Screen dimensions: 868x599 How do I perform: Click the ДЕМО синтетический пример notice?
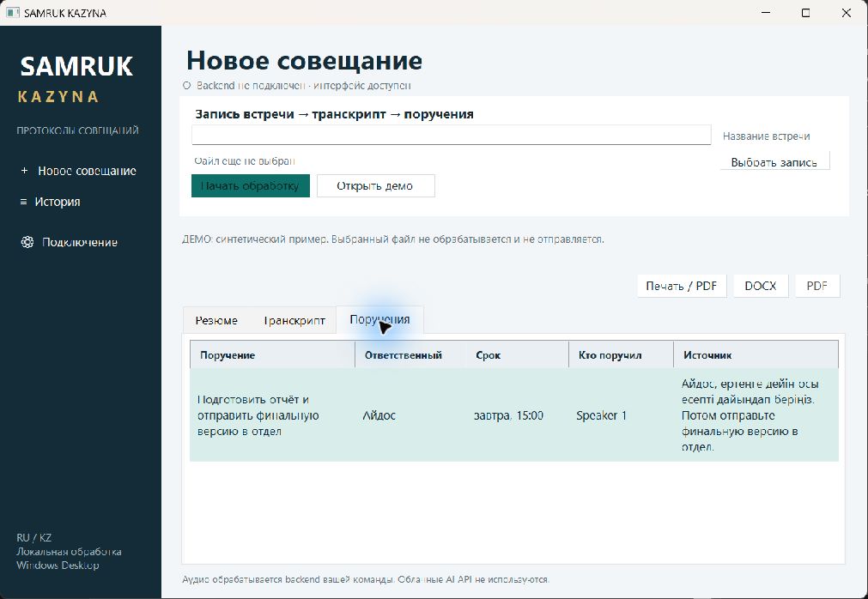tap(393, 239)
